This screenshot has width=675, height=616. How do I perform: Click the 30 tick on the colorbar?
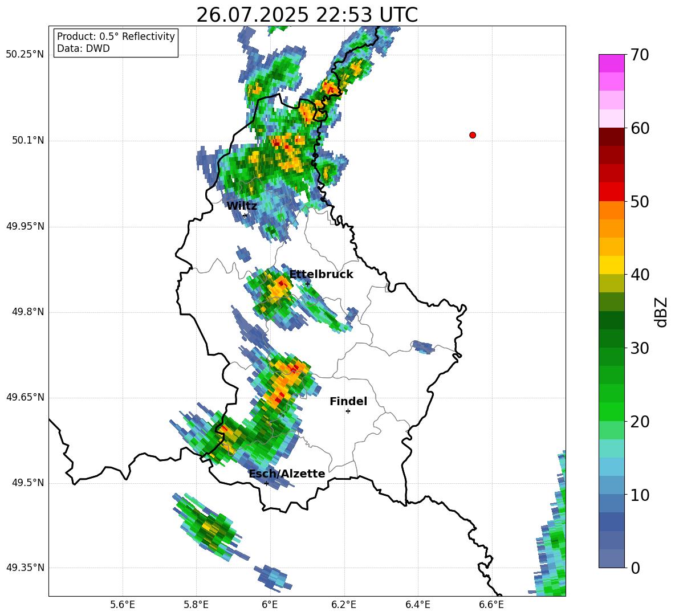point(639,348)
